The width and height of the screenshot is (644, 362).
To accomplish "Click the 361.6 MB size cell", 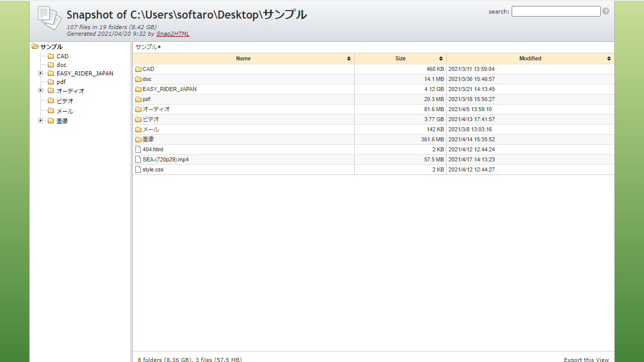I will coord(400,139).
